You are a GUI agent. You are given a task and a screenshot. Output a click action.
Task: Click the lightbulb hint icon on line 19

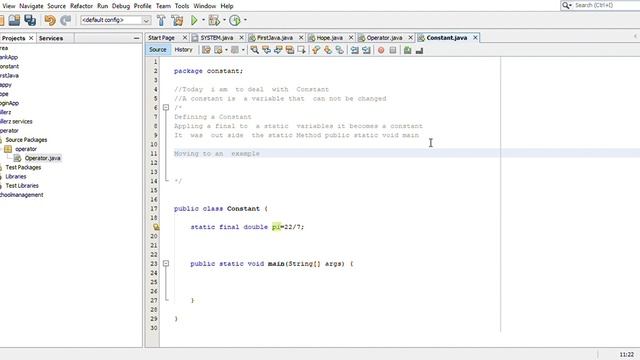[156, 227]
